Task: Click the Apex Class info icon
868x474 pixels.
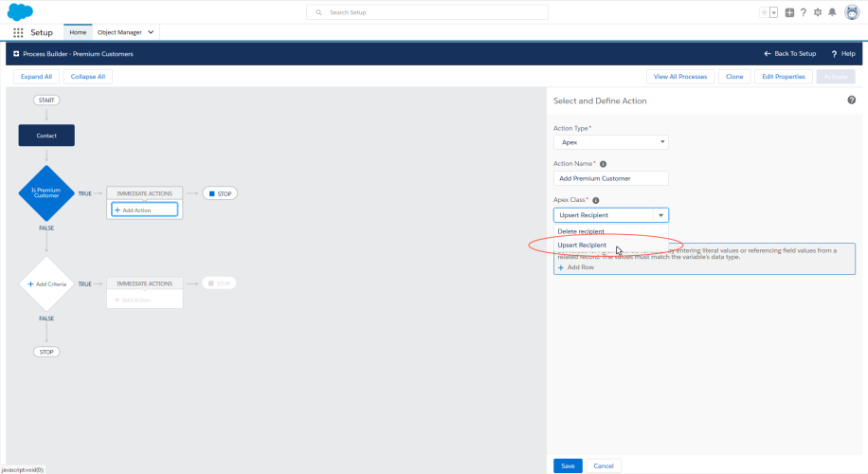Action: pos(596,200)
